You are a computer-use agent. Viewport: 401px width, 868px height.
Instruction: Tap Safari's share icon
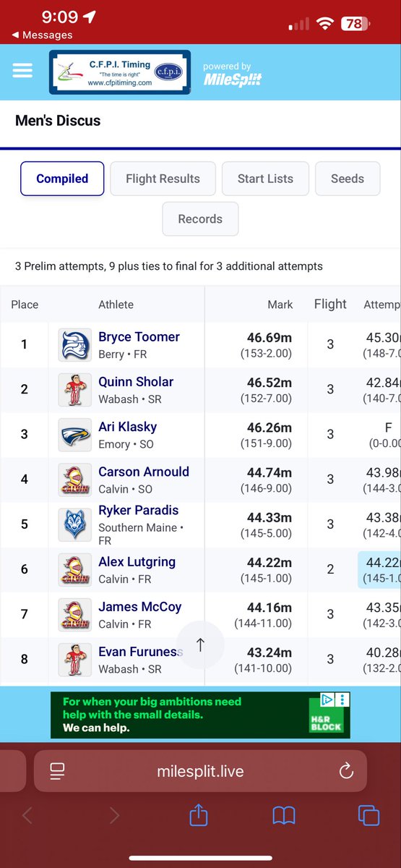(x=198, y=816)
